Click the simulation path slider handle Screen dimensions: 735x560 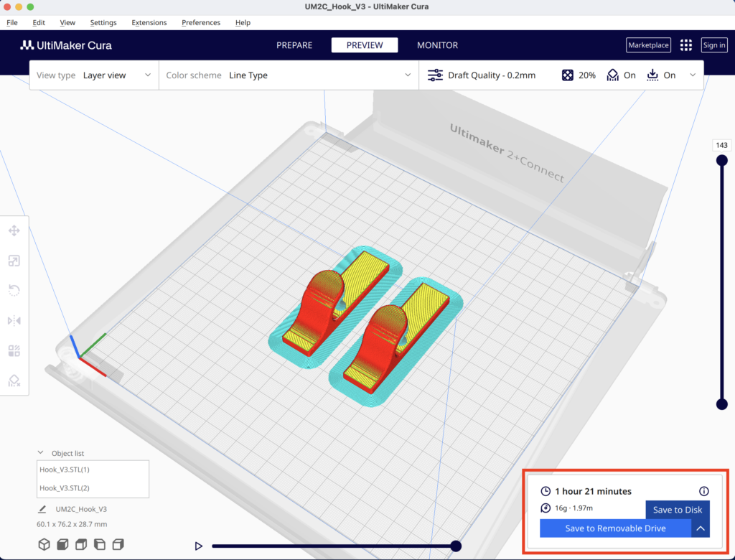pos(456,546)
